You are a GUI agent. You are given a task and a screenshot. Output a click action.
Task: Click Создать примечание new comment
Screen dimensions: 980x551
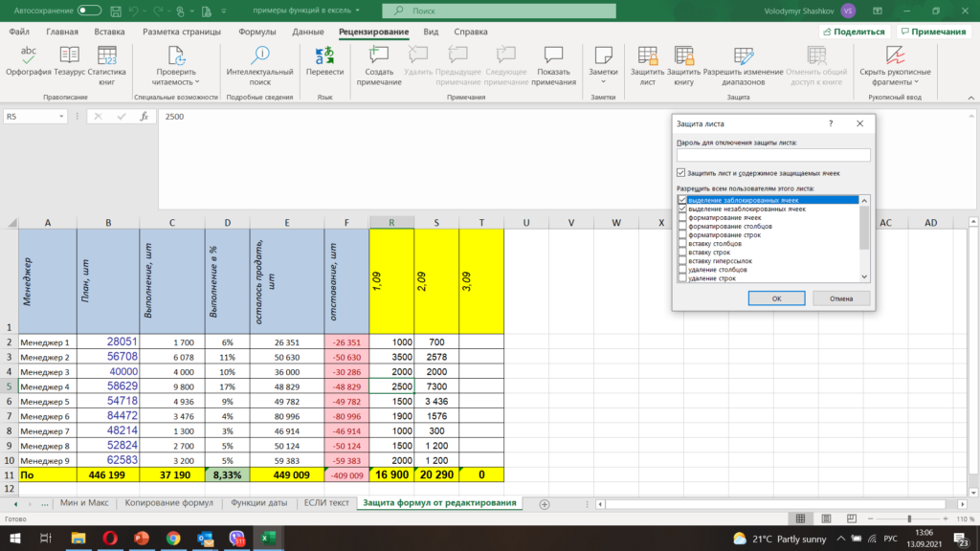click(x=379, y=66)
